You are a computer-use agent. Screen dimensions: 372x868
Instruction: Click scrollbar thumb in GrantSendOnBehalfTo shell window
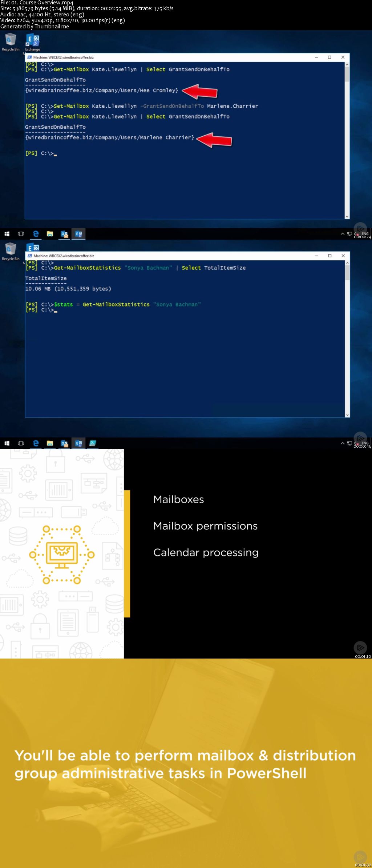[347, 74]
